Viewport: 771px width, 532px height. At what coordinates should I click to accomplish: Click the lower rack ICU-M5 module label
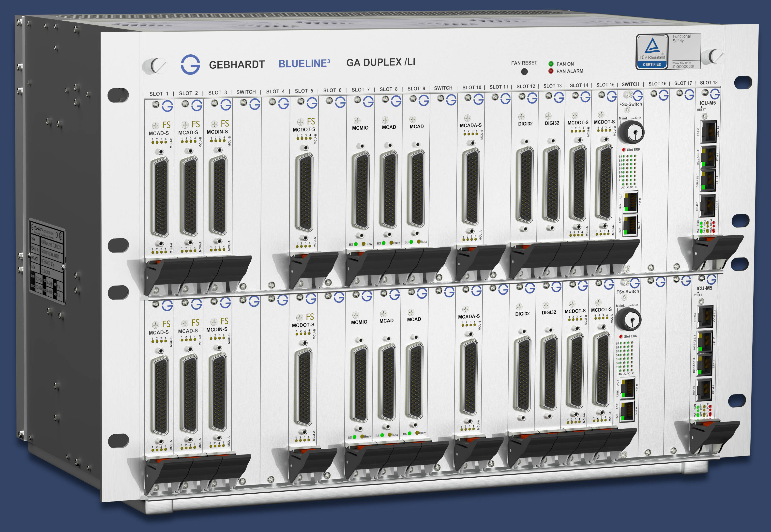tap(704, 288)
